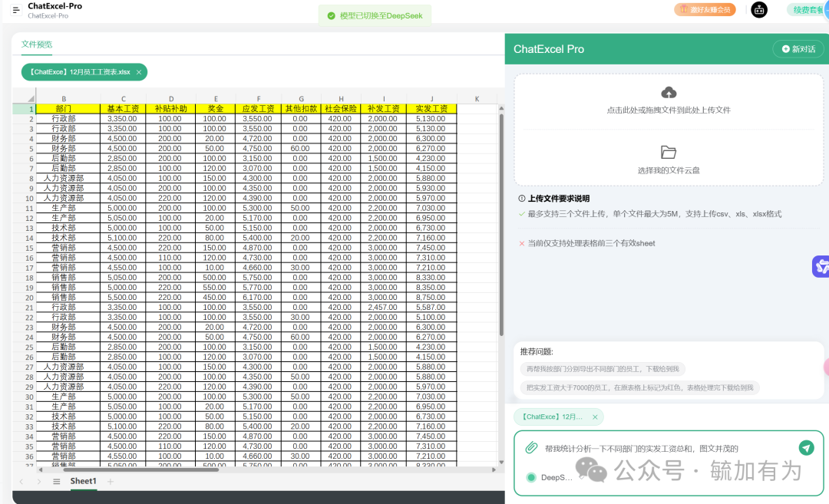Click the floating star assistant icon
829x504 pixels.
pyautogui.click(x=821, y=266)
